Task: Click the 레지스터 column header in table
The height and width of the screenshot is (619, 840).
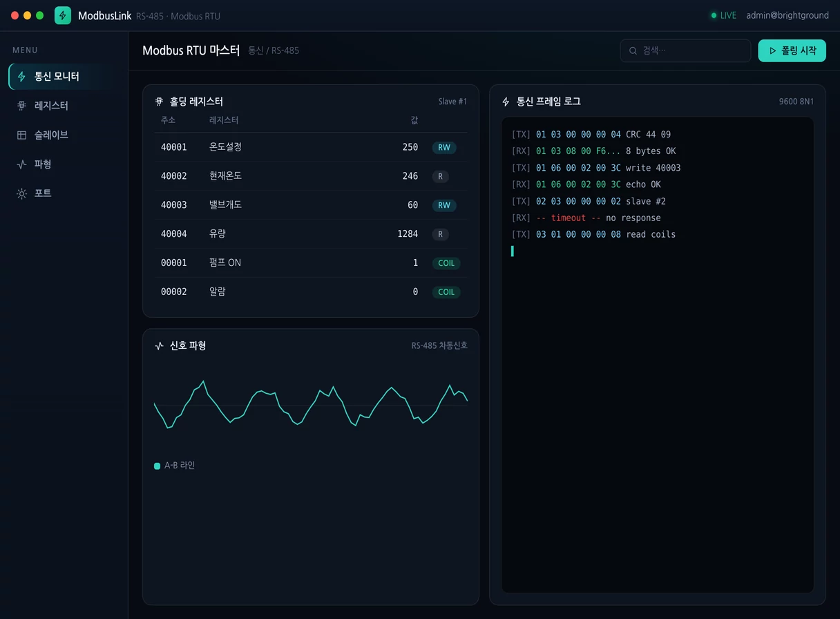Action: pos(224,120)
